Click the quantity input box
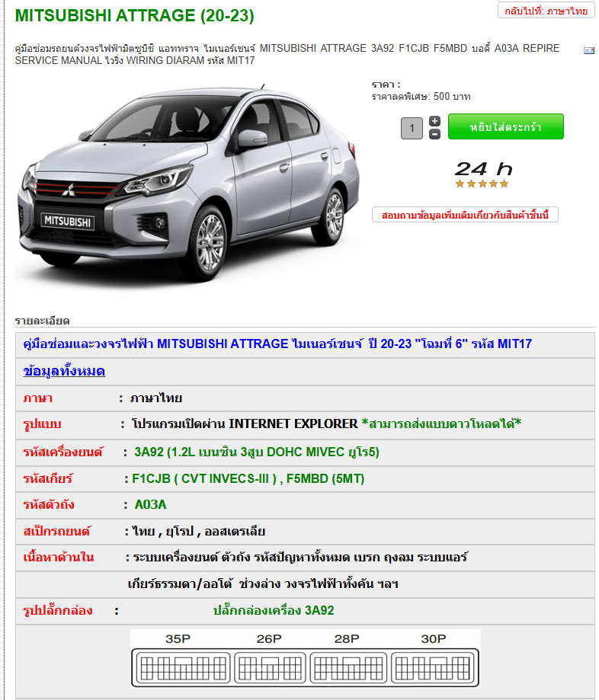Screen dimensions: 599x700 pyautogui.click(x=412, y=128)
